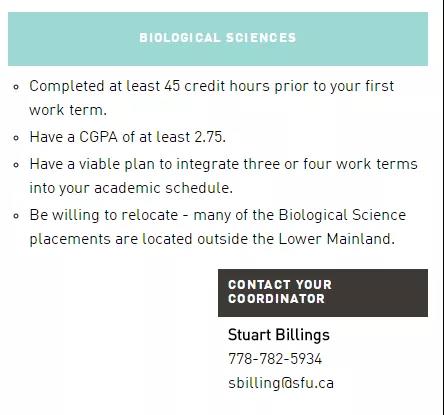The width and height of the screenshot is (444, 415).
Task: Click the vertical scrollbar at the right edge
Action: [x=442, y=207]
